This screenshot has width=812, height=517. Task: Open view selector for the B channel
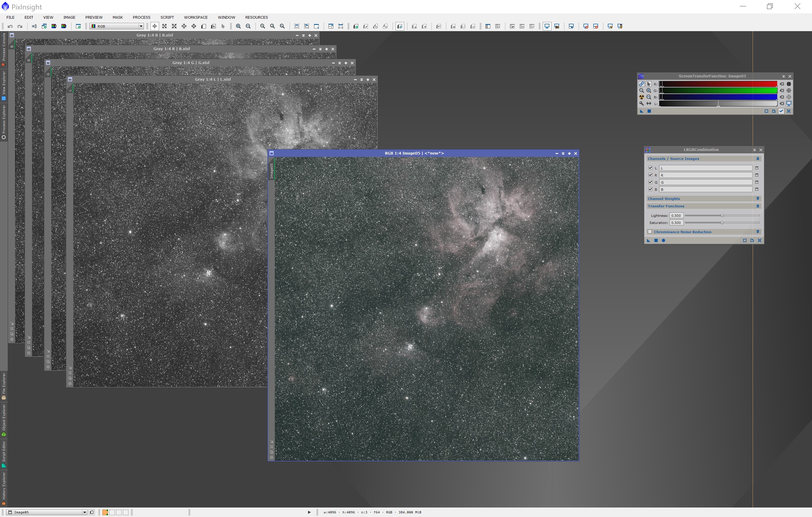point(757,190)
